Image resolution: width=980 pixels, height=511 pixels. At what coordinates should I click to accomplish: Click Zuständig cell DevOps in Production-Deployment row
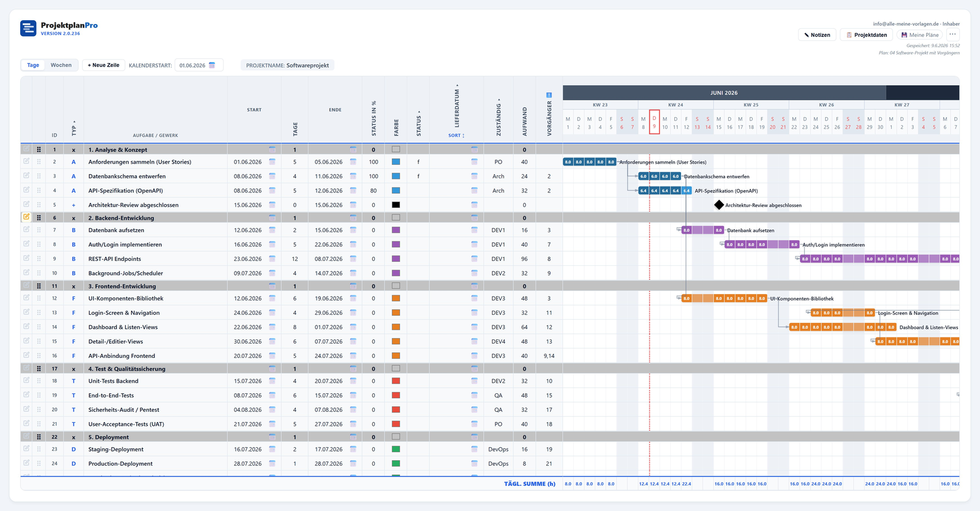click(x=498, y=464)
